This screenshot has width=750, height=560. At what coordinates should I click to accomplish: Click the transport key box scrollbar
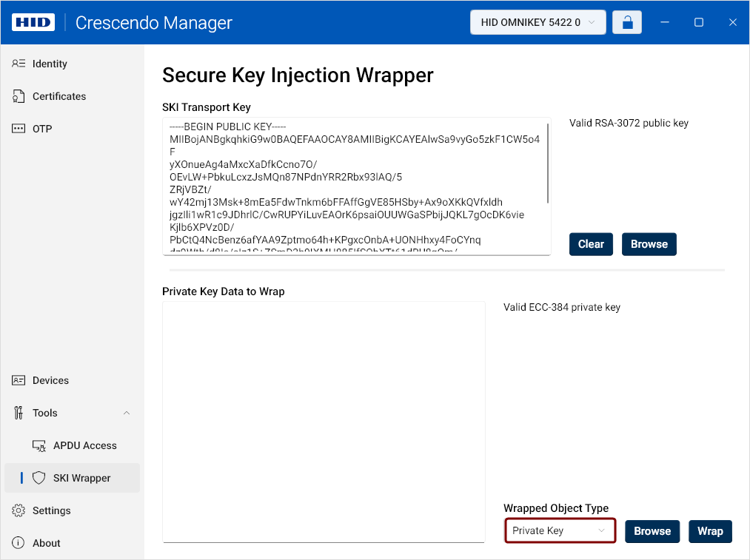coord(548,163)
